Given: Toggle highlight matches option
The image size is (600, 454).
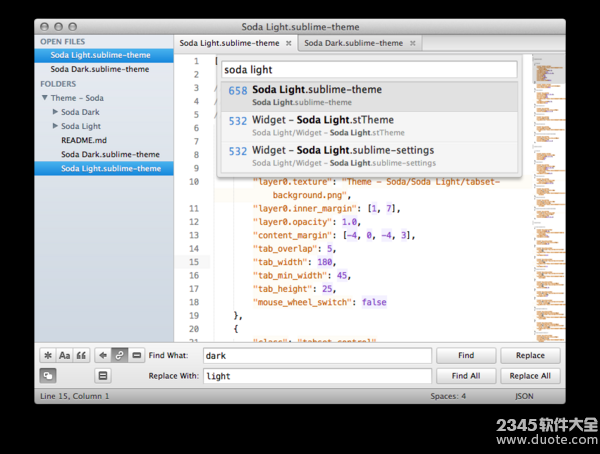Looking at the screenshot, I should (103, 376).
